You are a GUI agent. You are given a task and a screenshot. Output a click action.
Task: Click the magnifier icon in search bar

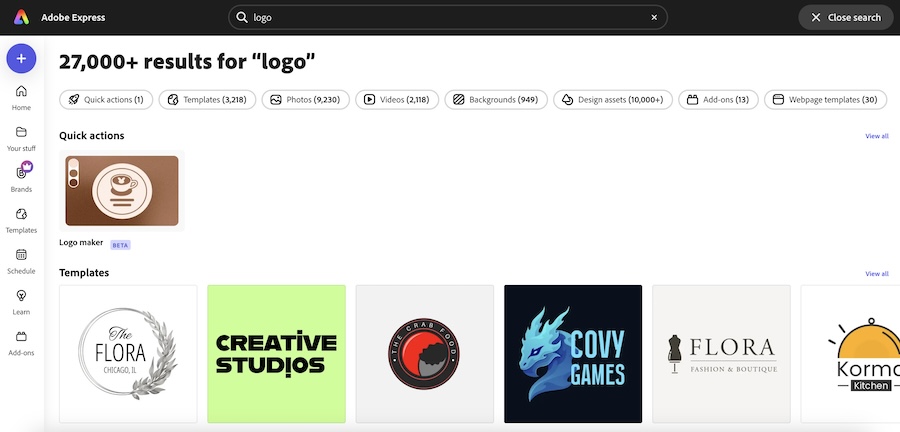pyautogui.click(x=242, y=17)
